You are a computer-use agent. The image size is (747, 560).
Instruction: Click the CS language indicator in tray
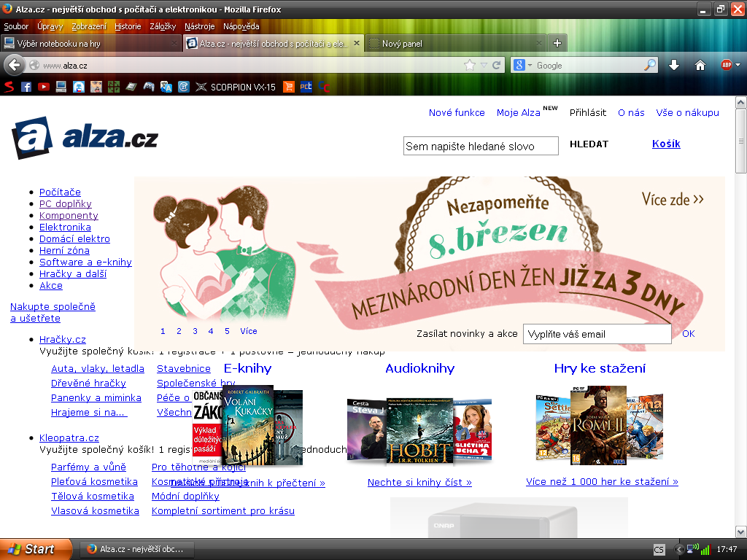point(659,550)
